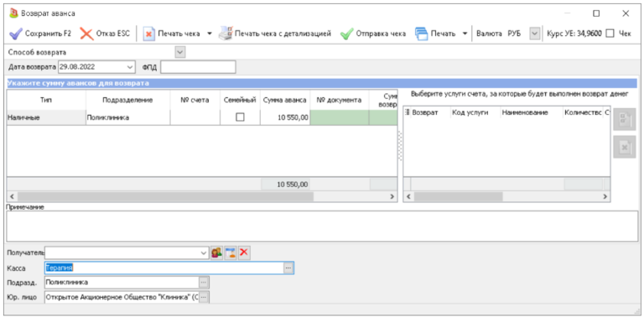Expand the Печать dropdown arrow
The image size is (644, 317).
[x=465, y=34]
